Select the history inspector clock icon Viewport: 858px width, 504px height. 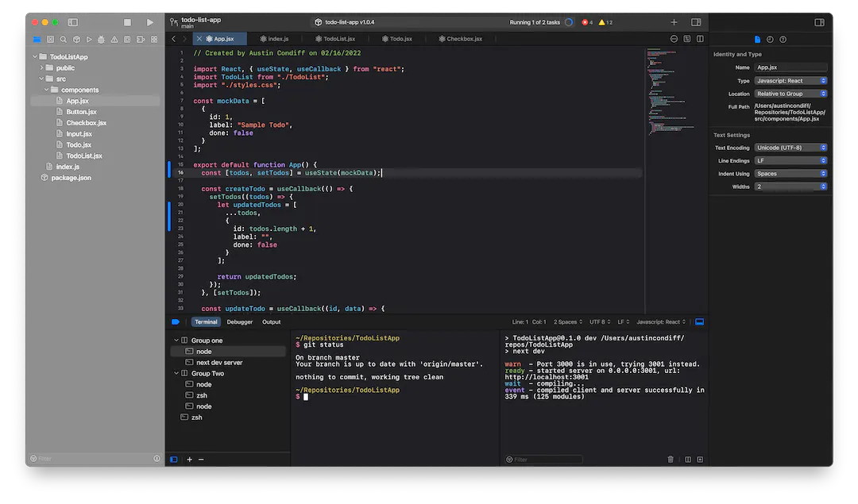pos(770,40)
